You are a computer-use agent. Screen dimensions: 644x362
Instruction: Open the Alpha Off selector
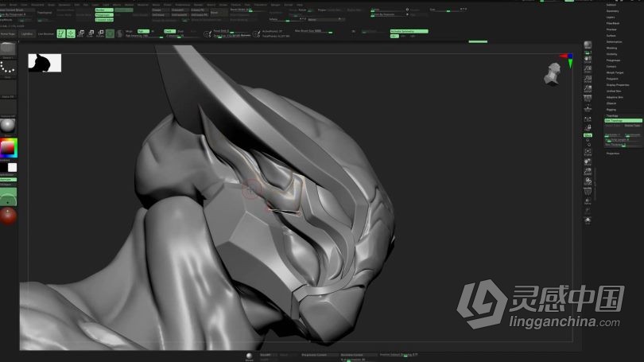[x=8, y=88]
